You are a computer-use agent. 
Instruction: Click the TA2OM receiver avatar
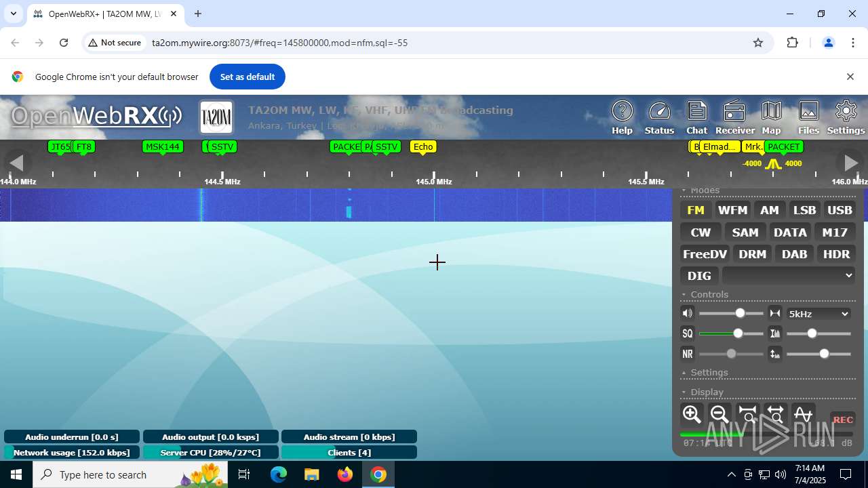[216, 117]
